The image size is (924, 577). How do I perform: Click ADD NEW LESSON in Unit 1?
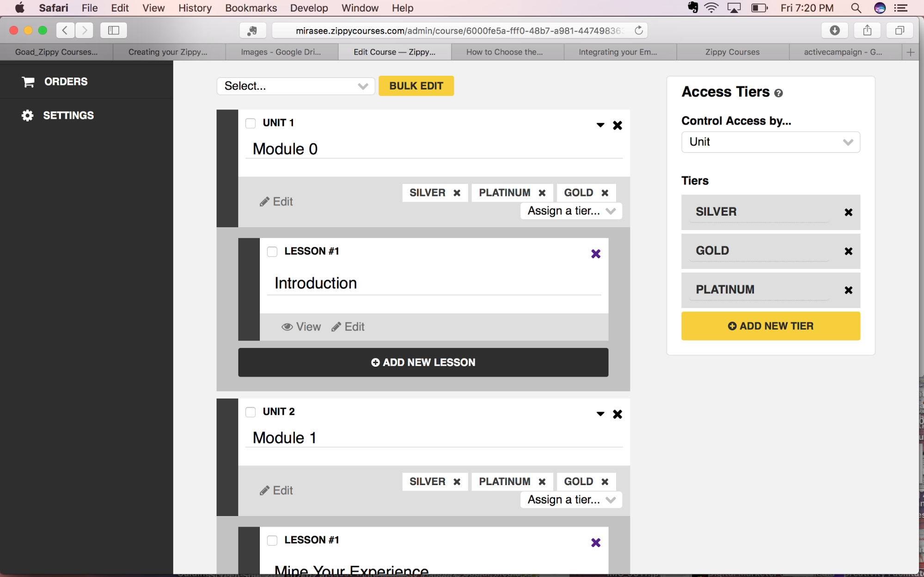point(423,363)
